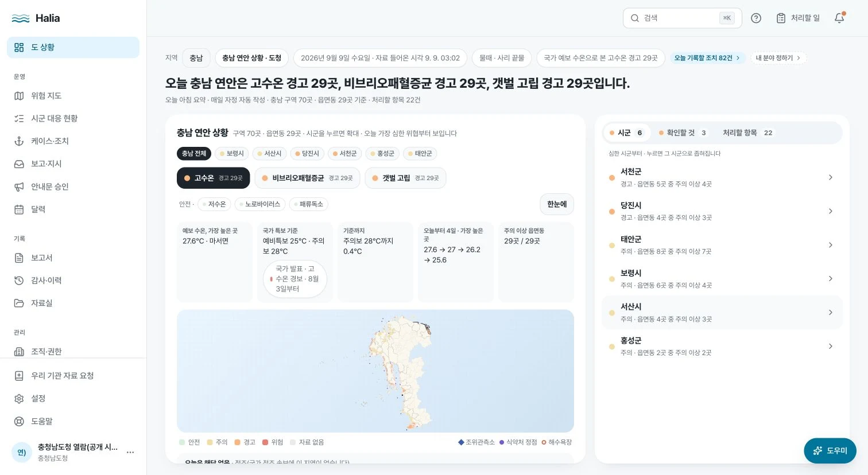Open 위험 지도 map icon
The width and height of the screenshot is (868, 475).
19,96
